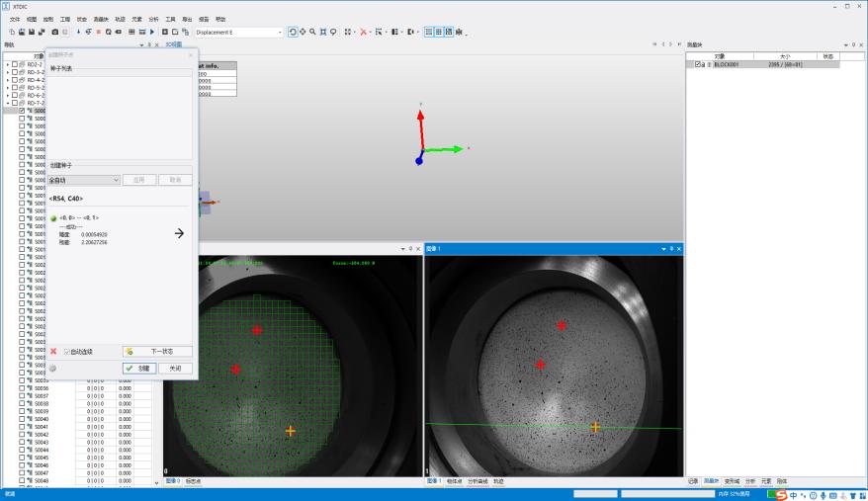The image size is (868, 501).
Task: Open the 文件 menu
Action: pyautogui.click(x=15, y=19)
